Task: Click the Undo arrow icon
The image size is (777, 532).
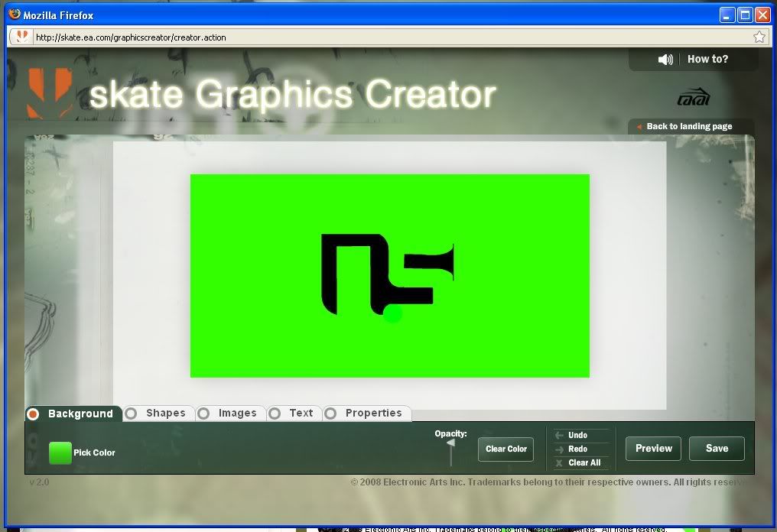Action: click(559, 435)
